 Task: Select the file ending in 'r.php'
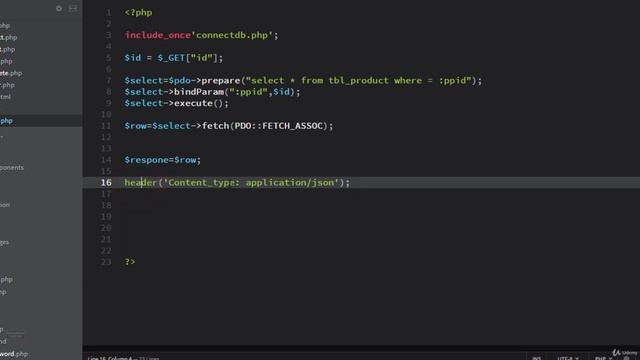click(x=7, y=85)
